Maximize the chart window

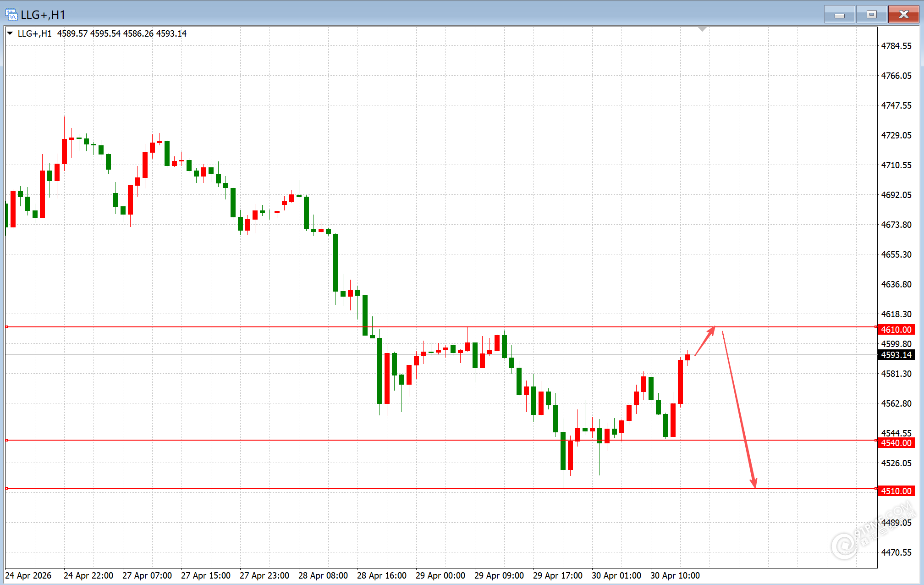pyautogui.click(x=871, y=15)
